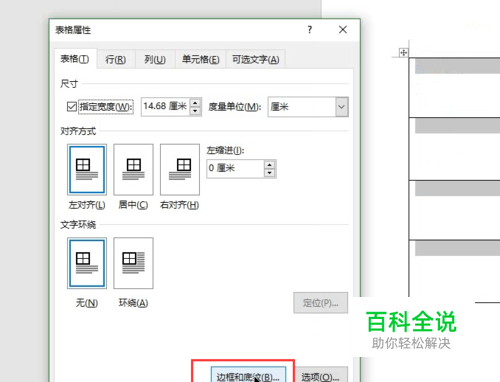Decrease the 左缩进 indent value

[269, 173]
